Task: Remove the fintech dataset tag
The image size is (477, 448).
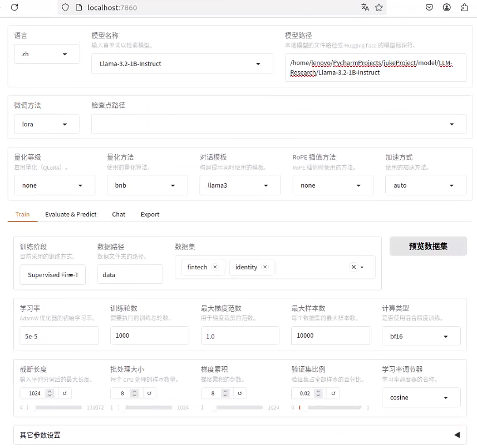Action: click(215, 267)
